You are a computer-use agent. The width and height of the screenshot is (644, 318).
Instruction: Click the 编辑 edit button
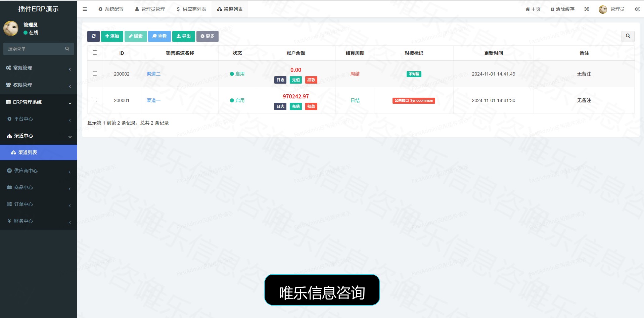click(136, 36)
